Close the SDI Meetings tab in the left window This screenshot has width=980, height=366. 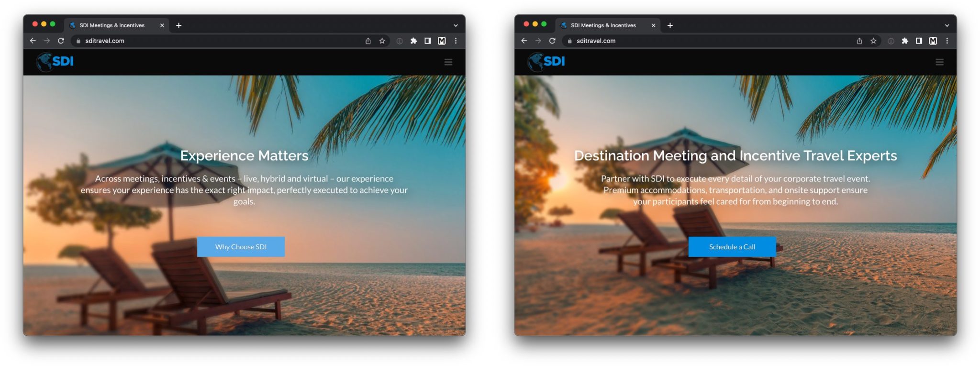point(162,25)
